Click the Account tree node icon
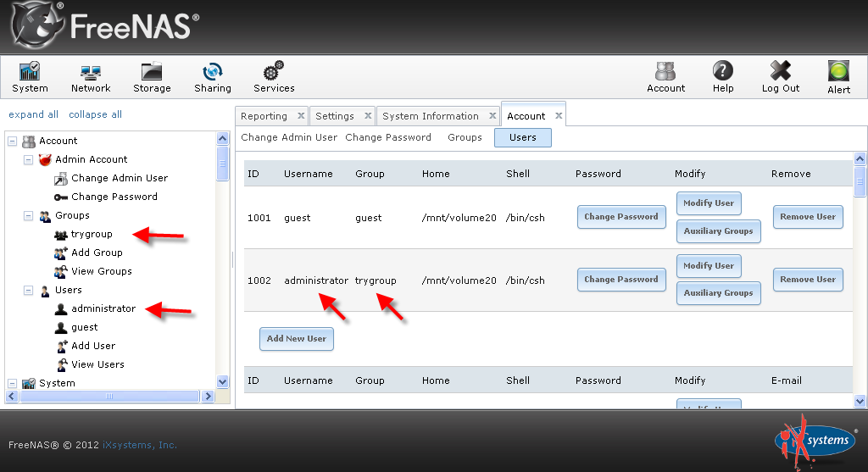868x472 pixels. point(29,142)
